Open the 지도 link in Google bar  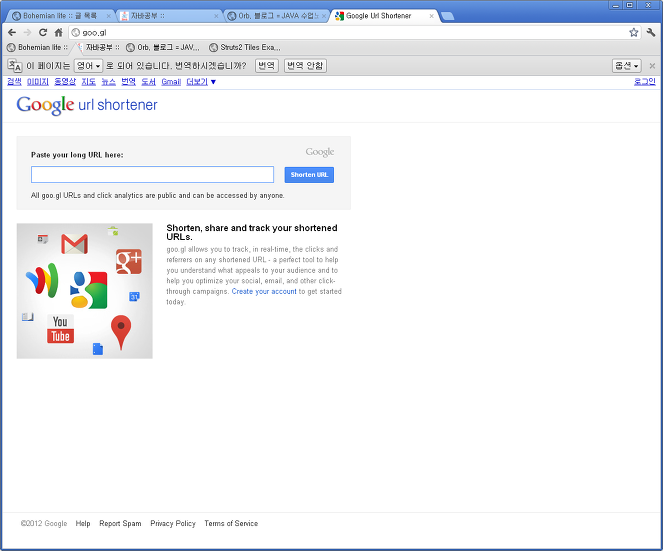click(x=88, y=82)
